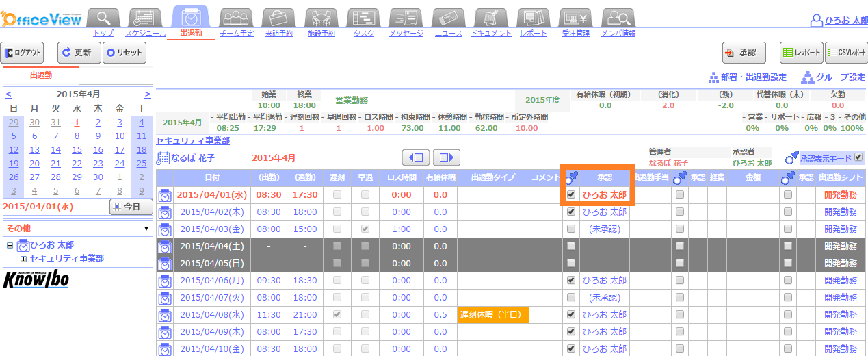868x356 pixels.
Task: Click the ログアウト button
Action: (23, 53)
